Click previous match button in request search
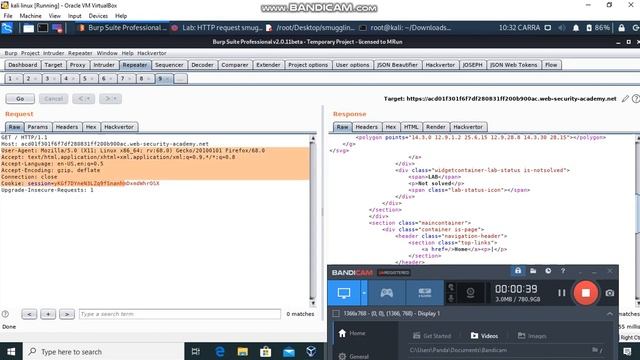The image size is (640, 360). 29,314
